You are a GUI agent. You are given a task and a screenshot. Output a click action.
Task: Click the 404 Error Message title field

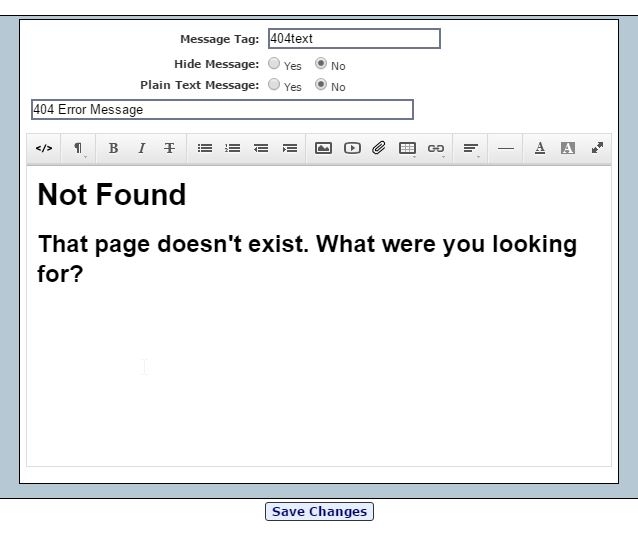point(223,109)
